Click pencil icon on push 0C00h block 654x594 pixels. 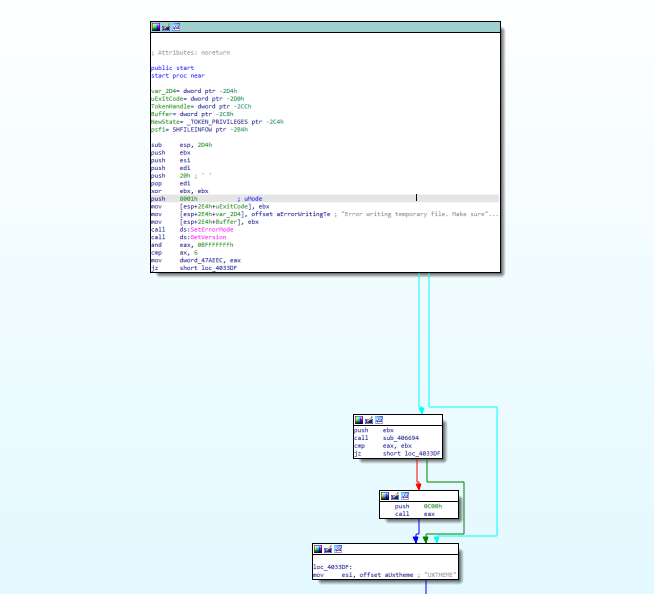(396, 495)
